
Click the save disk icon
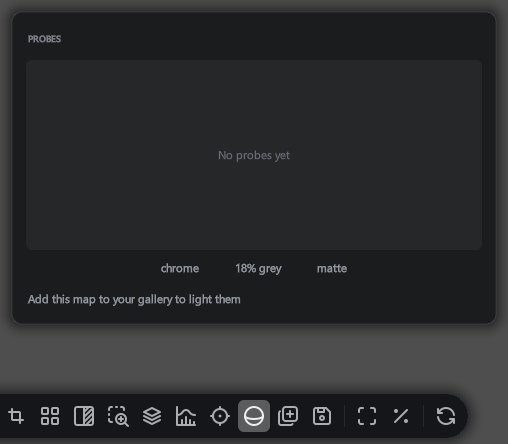[x=322, y=416]
